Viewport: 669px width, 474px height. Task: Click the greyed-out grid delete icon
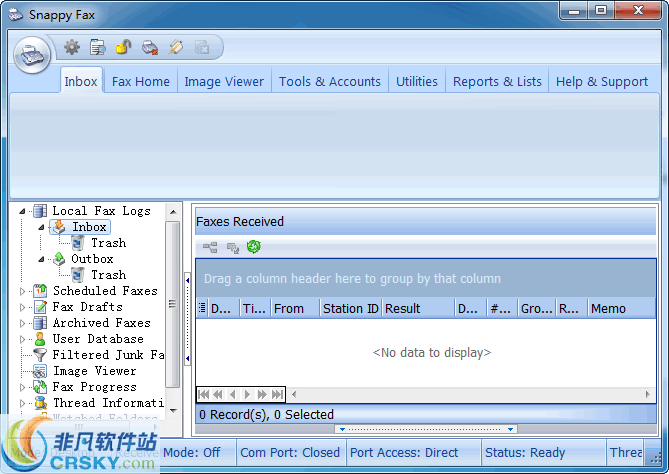coord(202,47)
